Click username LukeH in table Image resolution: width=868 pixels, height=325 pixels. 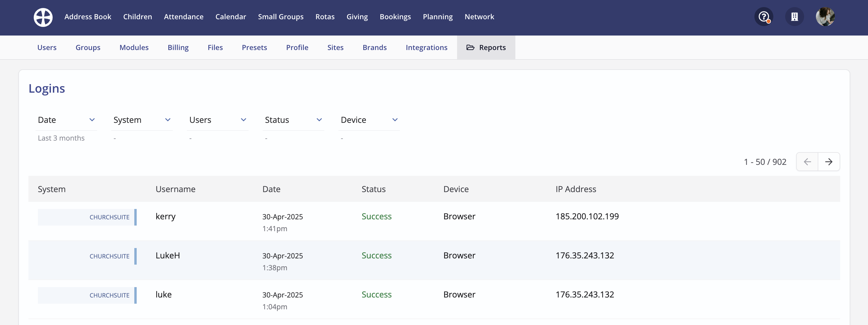point(167,255)
